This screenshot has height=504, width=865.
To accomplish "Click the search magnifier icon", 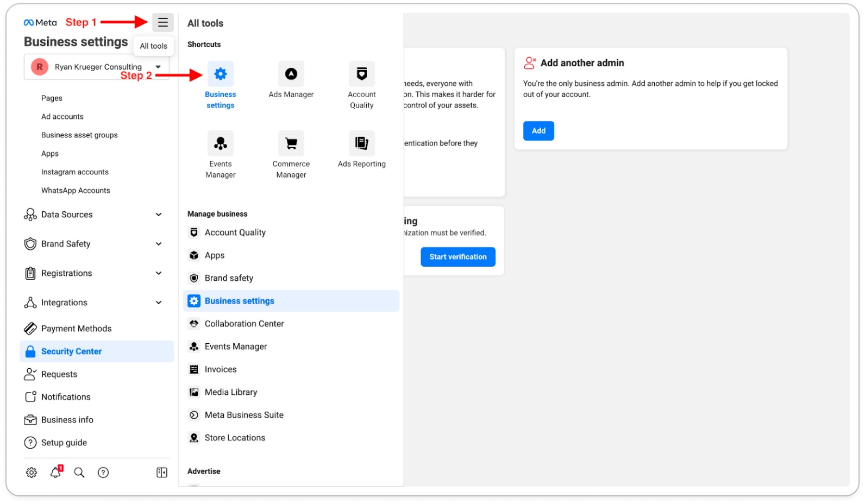I will pyautogui.click(x=79, y=472).
